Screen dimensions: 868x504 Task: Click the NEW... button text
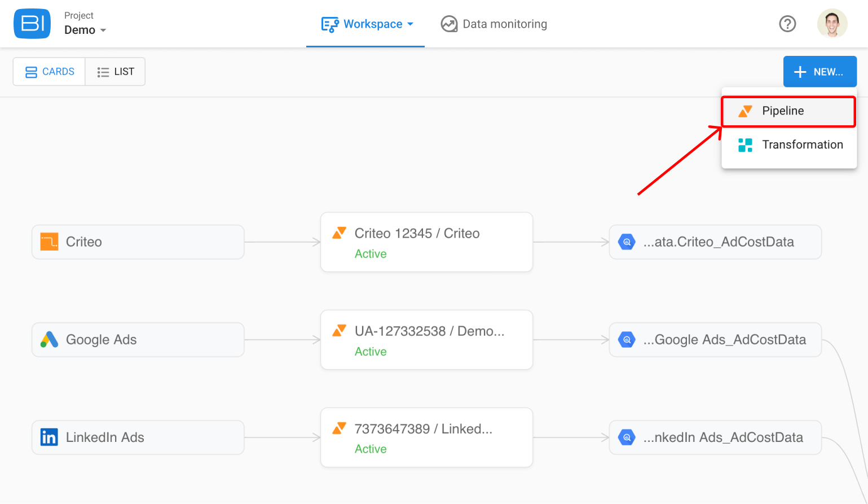(828, 72)
